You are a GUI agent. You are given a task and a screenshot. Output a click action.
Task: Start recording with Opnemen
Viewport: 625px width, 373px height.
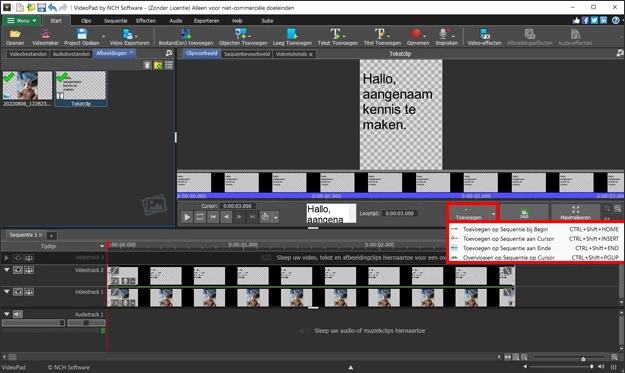[x=417, y=37]
